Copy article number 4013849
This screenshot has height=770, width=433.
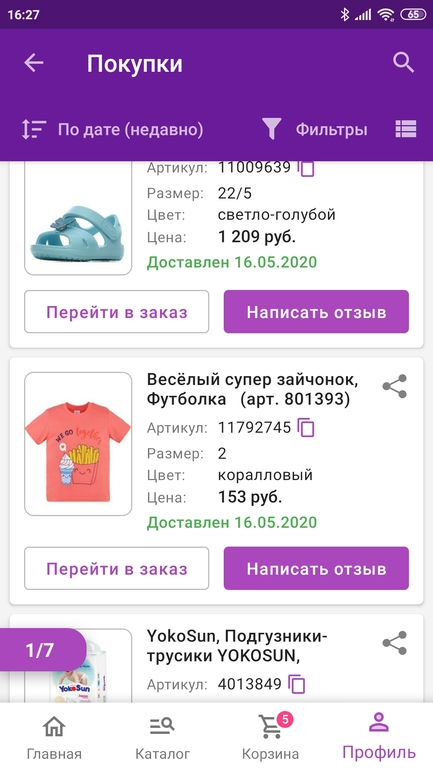click(x=297, y=684)
